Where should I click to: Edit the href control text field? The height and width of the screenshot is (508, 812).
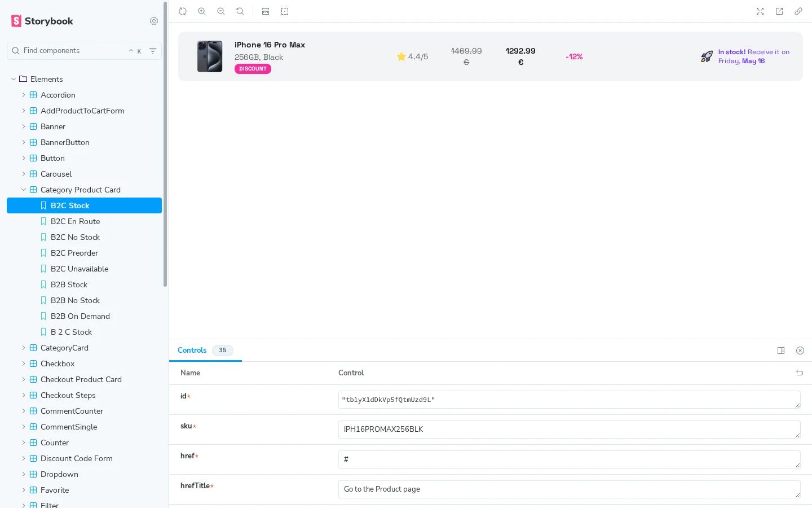(569, 459)
